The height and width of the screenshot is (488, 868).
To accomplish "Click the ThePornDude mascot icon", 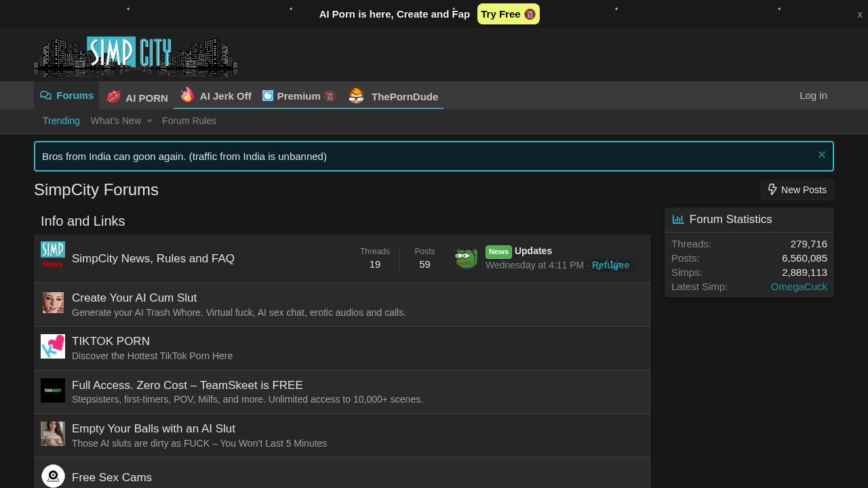I will pyautogui.click(x=357, y=96).
